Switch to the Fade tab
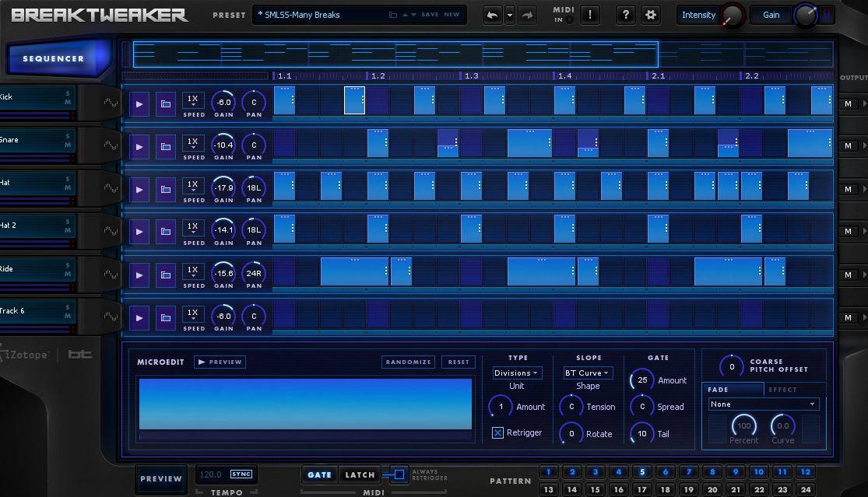868x497 pixels. click(x=733, y=389)
